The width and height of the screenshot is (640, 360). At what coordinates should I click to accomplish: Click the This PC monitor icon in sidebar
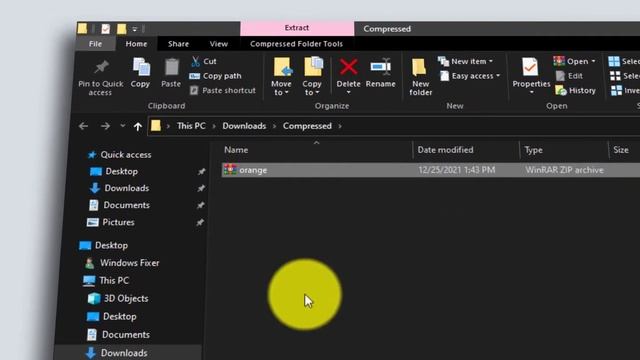89,281
